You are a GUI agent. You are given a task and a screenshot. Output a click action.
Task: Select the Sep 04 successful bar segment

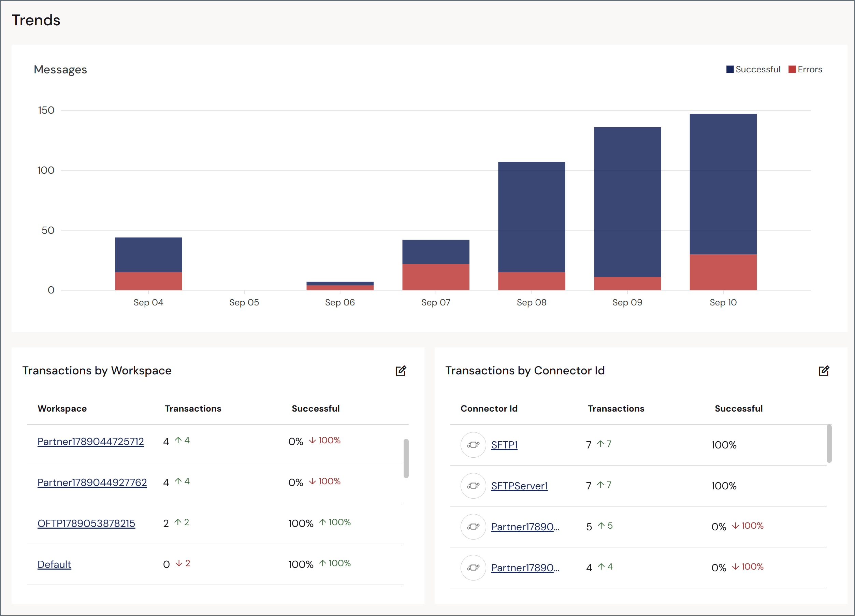[148, 255]
